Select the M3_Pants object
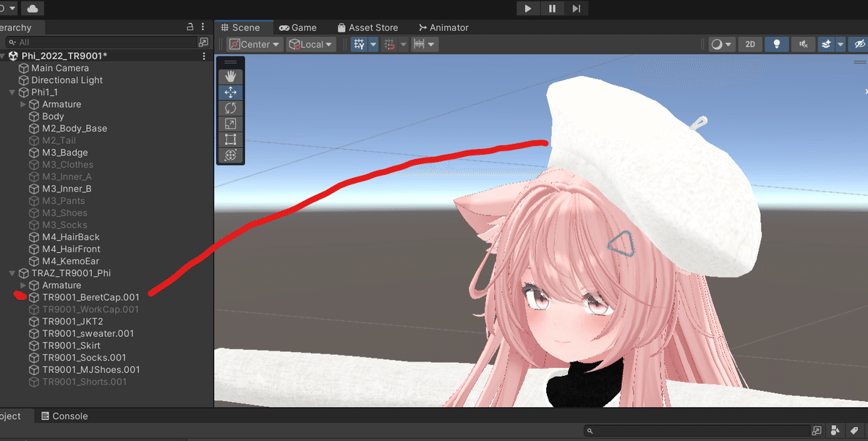 64,201
